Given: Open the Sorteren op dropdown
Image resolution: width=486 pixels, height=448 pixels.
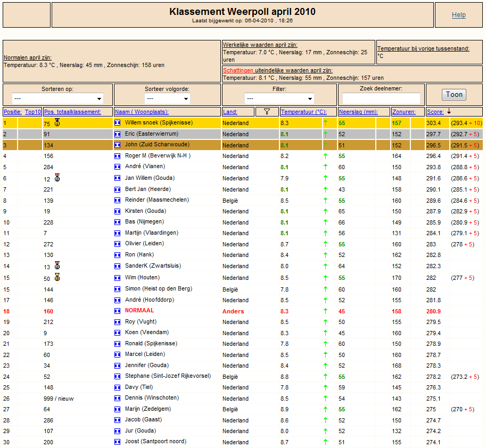Looking at the screenshot, I should pos(57,98).
